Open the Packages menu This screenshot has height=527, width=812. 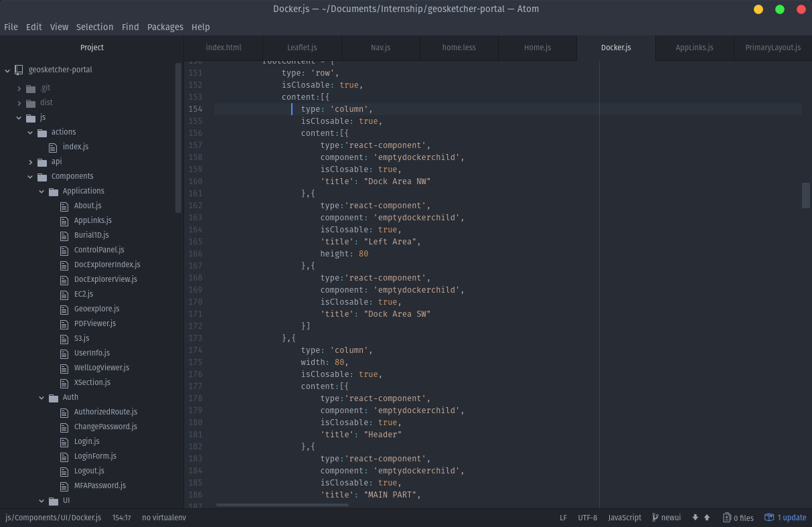pos(165,27)
